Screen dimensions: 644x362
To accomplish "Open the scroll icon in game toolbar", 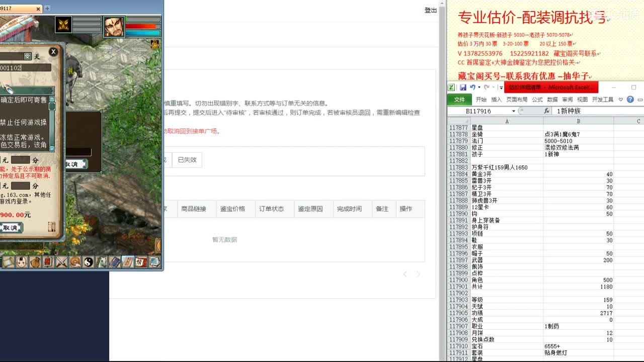I will click(9, 262).
